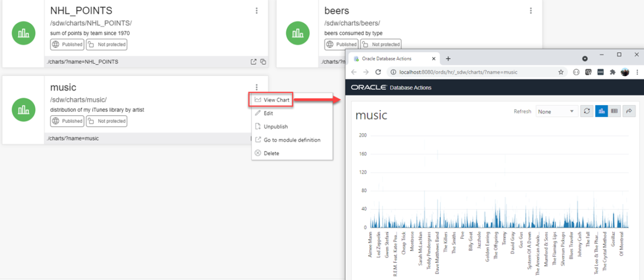Click the Led Zeppelin axis label
Screen dimensions: 644x280
[x=379, y=244]
